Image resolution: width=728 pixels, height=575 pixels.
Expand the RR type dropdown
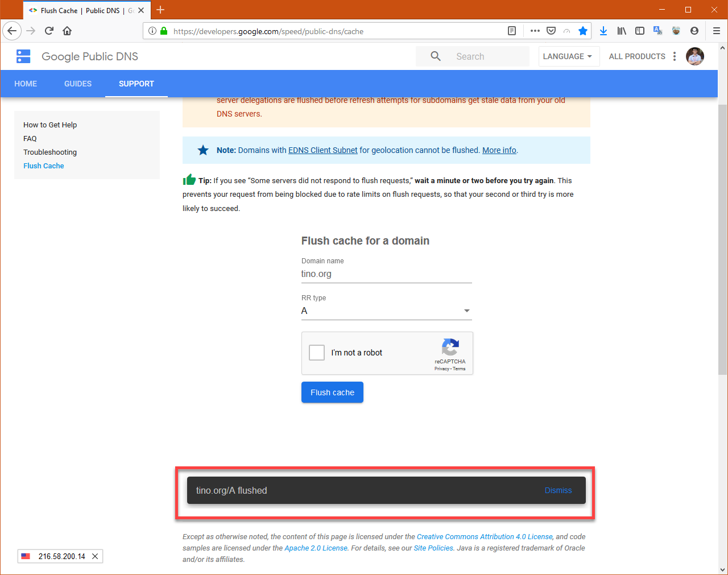tap(387, 311)
